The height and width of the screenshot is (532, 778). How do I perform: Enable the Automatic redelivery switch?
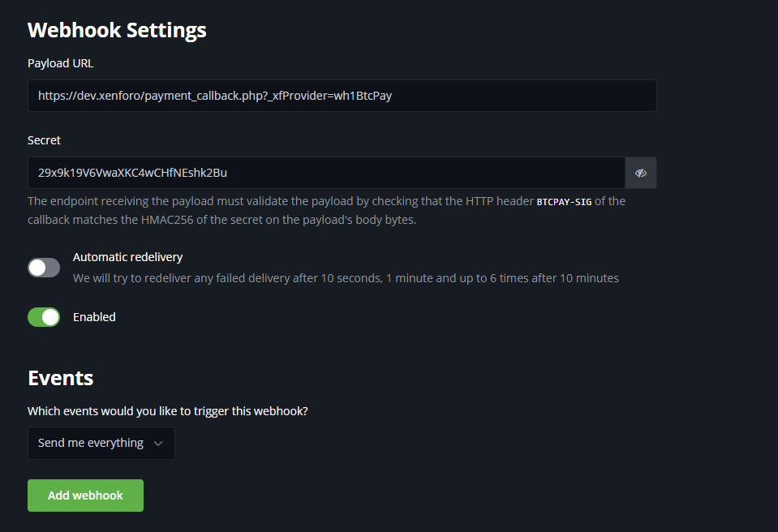(44, 268)
